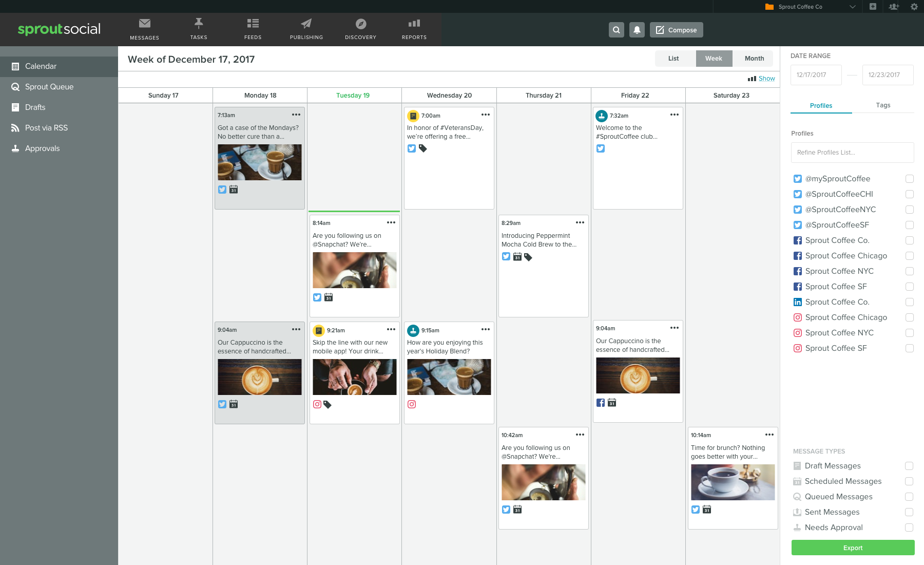Open options menu on Saturday 10:14am post
The height and width of the screenshot is (565, 924).
tap(769, 435)
